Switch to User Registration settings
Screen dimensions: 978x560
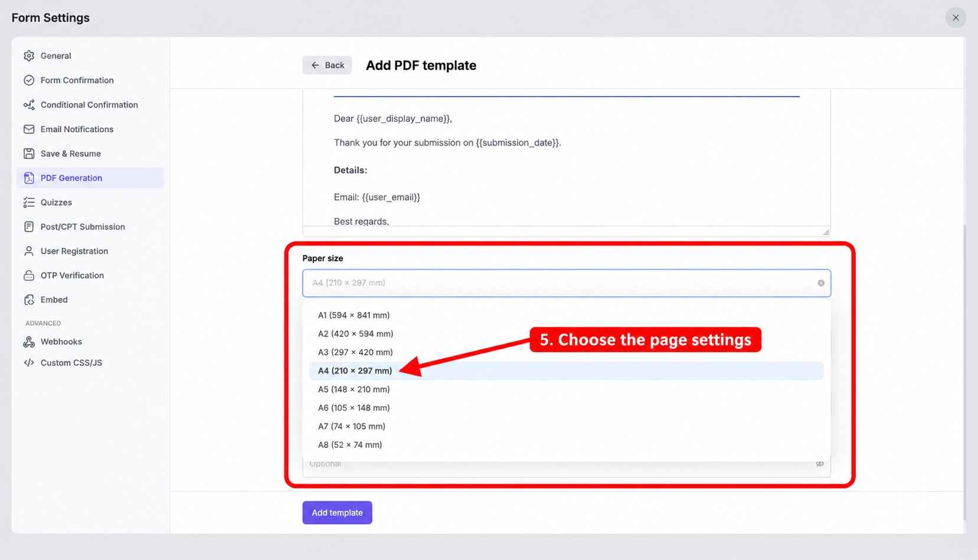(90, 251)
